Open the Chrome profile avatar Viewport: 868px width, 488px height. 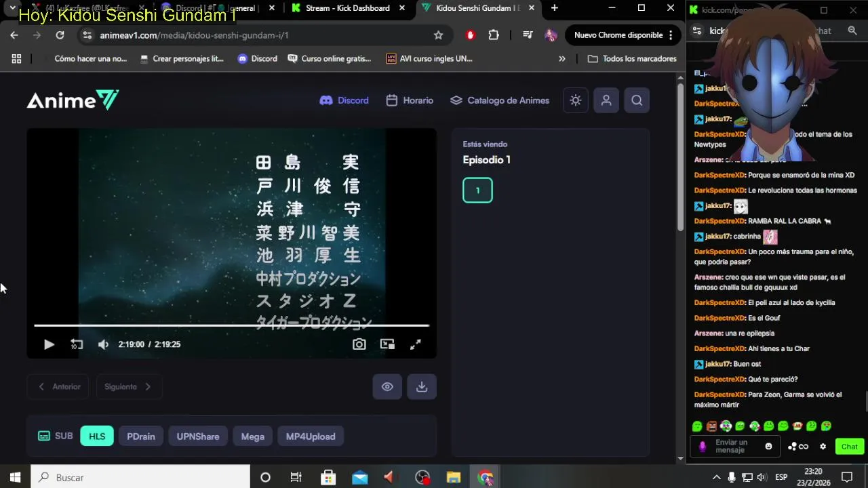coord(551,35)
